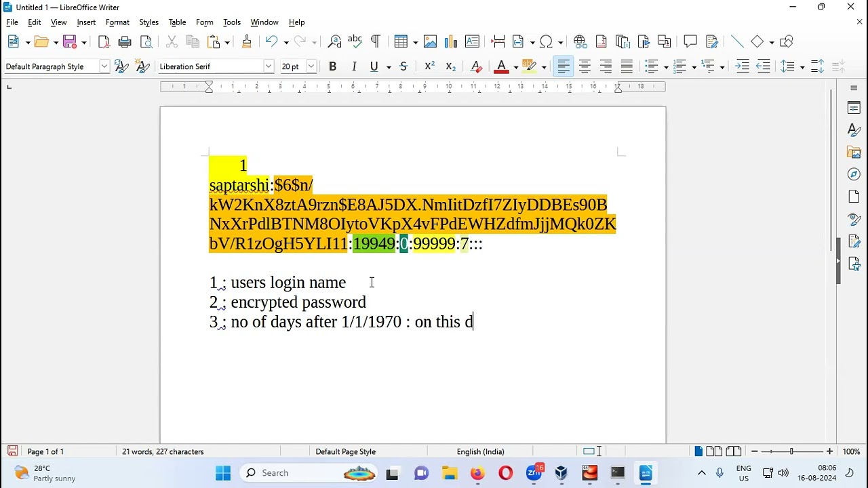Center the paragraph horizontally
Viewport: 868px width, 488px height.
click(x=585, y=66)
